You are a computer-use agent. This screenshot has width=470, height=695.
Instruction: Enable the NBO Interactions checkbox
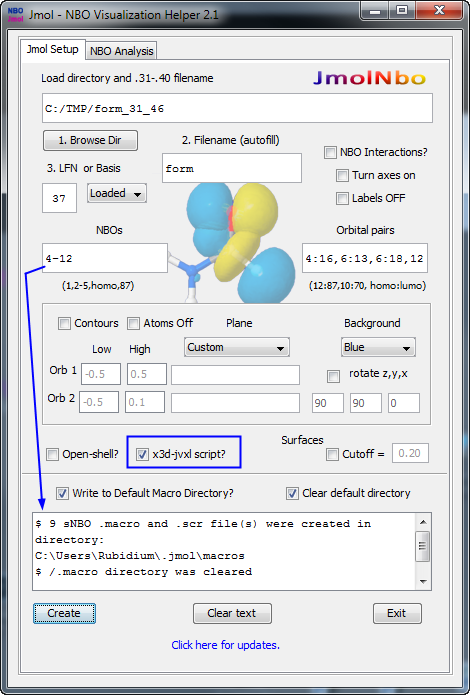point(330,153)
